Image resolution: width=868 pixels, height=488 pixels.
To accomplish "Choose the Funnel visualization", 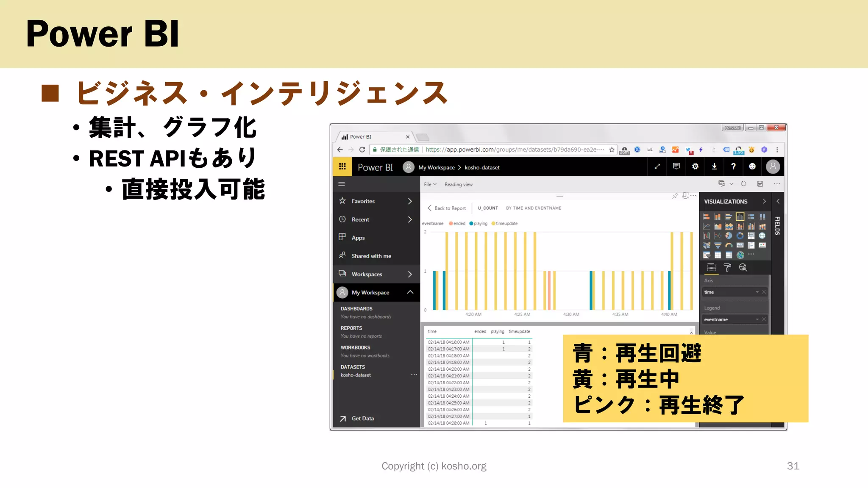I will pos(718,245).
